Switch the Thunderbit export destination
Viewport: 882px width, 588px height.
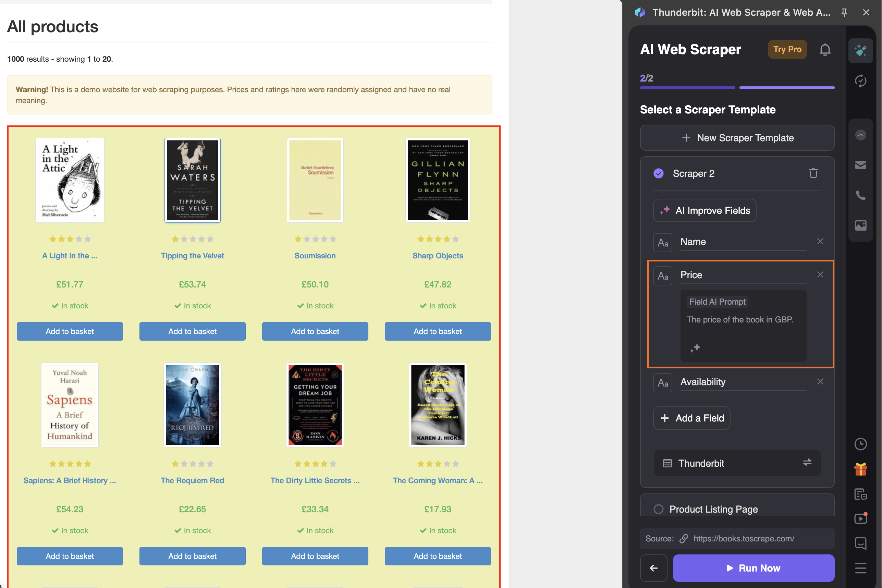coord(807,462)
